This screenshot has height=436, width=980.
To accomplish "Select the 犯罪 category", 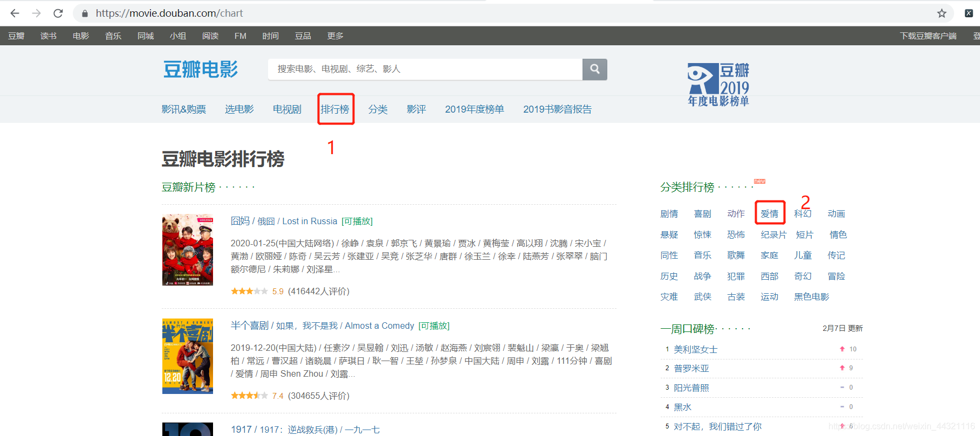I will [x=736, y=276].
